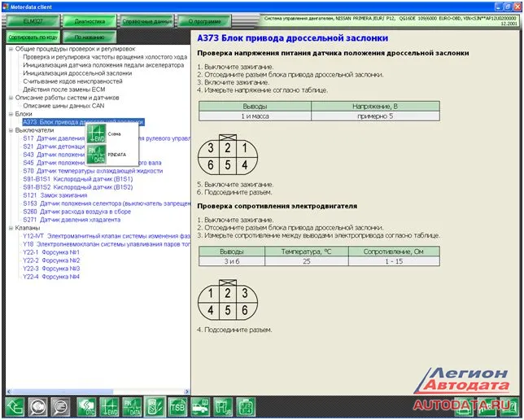Click the first gray magnifier search icon
This screenshot has height=420, width=524.
(x=37, y=407)
